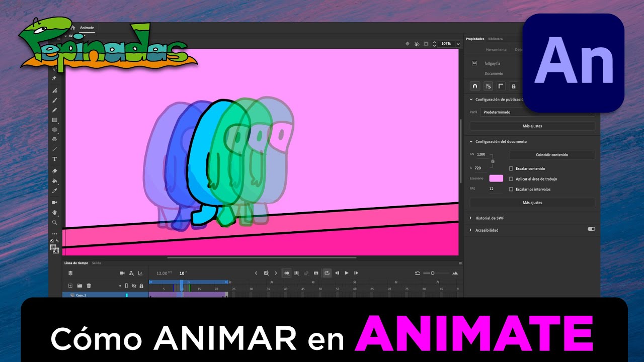
Task: Select the Zoom magnifier tool
Action: 55,222
